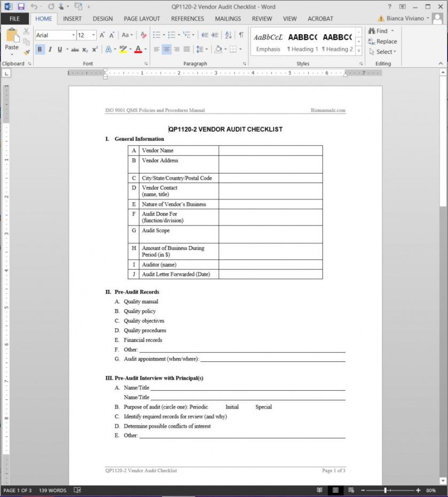Click the Increase Indent icon
448x497 pixels.
pos(215,35)
